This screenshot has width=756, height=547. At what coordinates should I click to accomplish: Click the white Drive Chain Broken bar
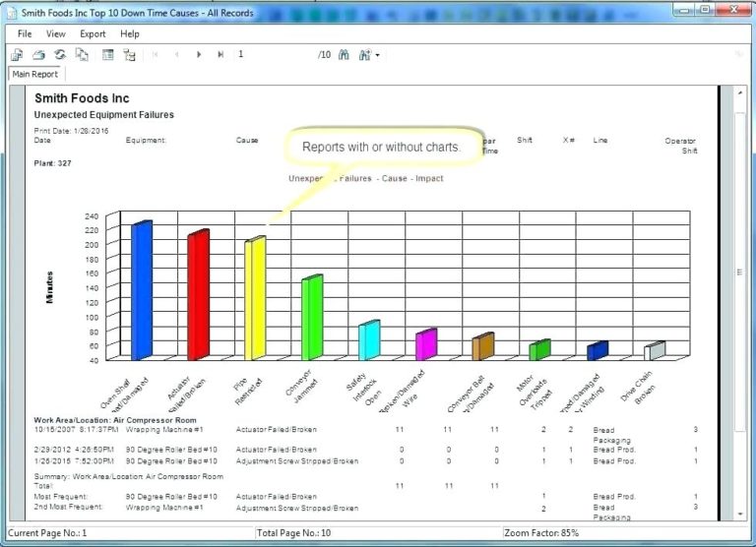[655, 350]
